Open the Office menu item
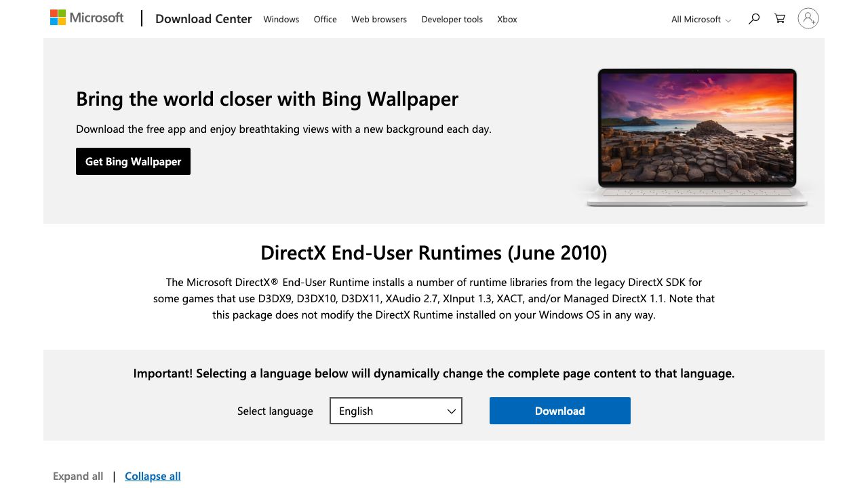This screenshot has height=488, width=868. (x=325, y=20)
